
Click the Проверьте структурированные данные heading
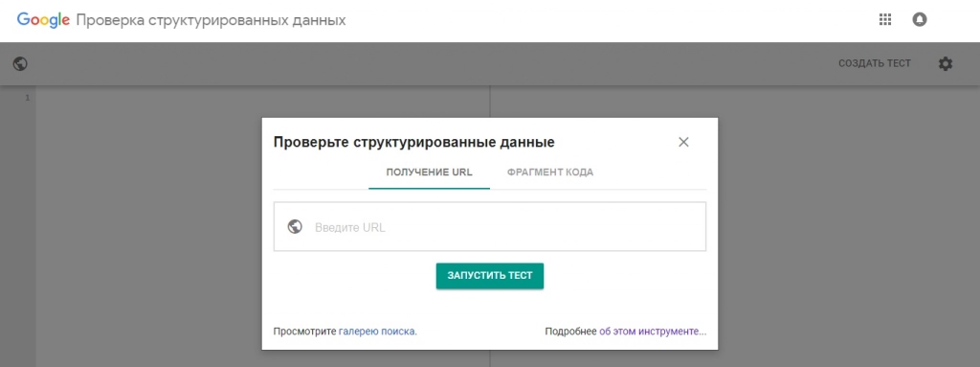point(413,143)
